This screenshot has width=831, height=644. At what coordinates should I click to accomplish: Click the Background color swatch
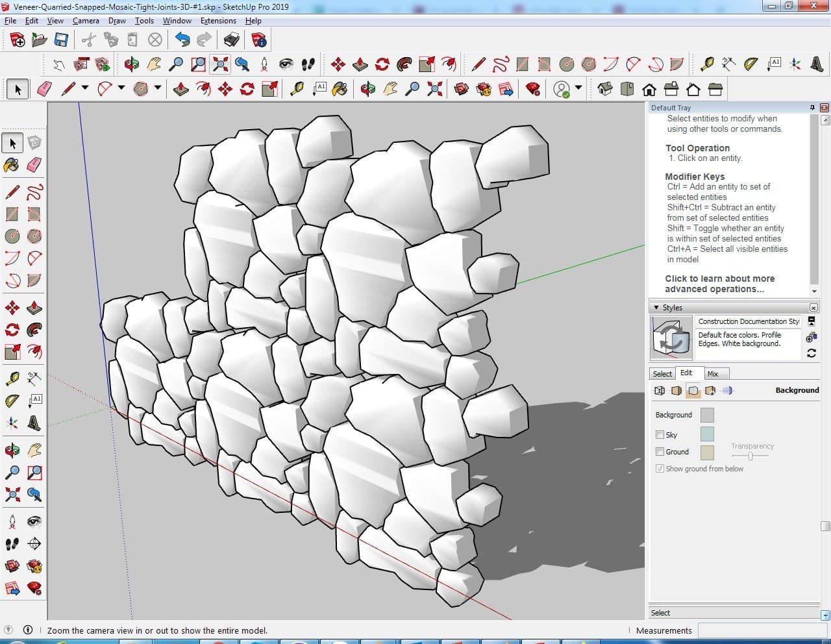pyautogui.click(x=707, y=415)
